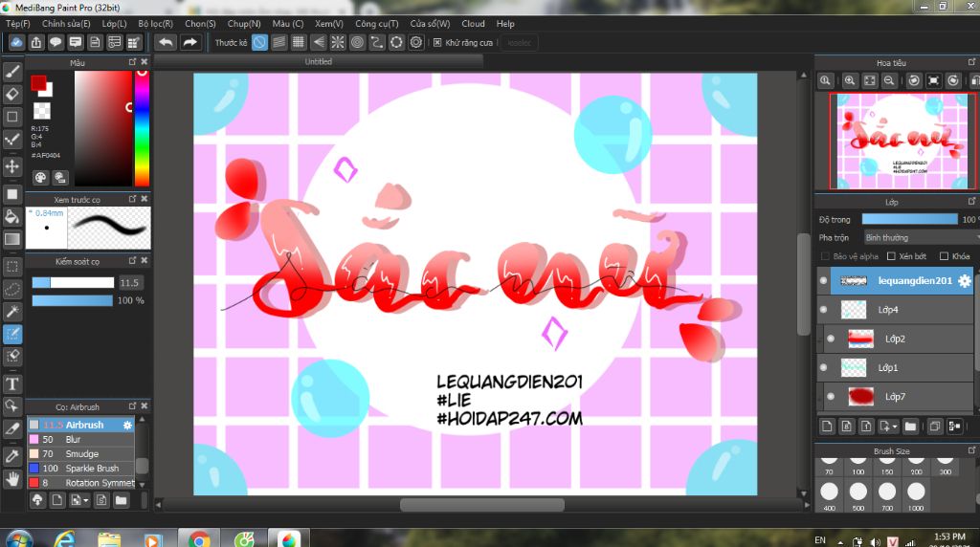Expand the add-brush dropdown arrow in Brush panel
The width and height of the screenshot is (980, 547).
click(x=85, y=500)
